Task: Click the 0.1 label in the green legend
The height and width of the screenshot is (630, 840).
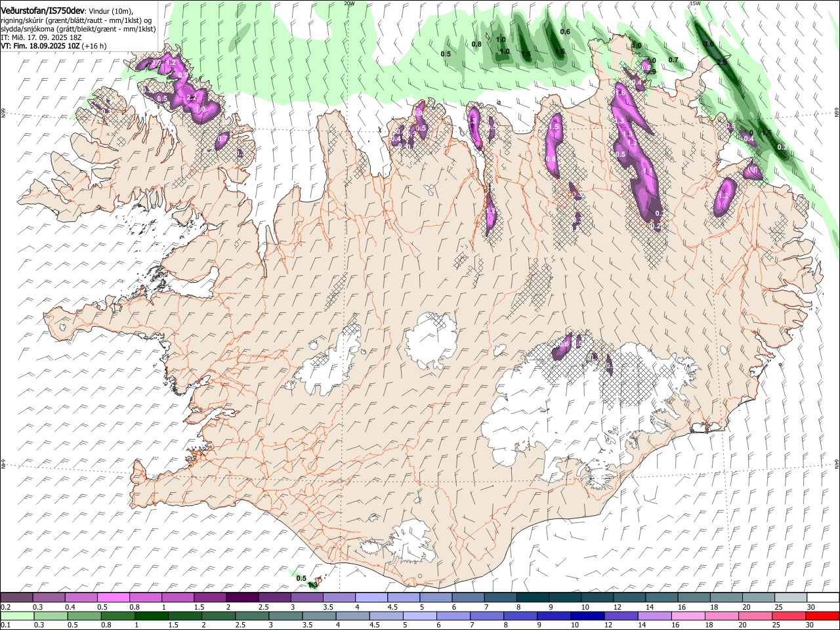Action: click(5, 625)
